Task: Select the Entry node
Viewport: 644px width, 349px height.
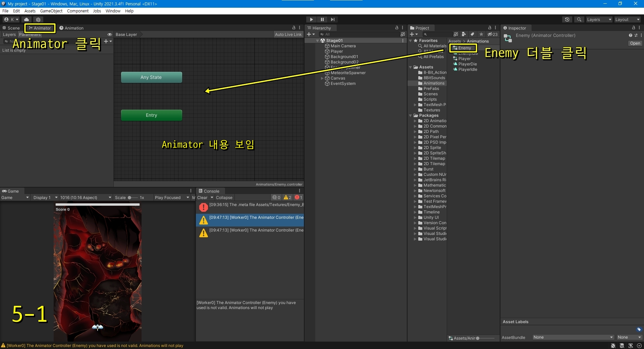Action: (151, 115)
